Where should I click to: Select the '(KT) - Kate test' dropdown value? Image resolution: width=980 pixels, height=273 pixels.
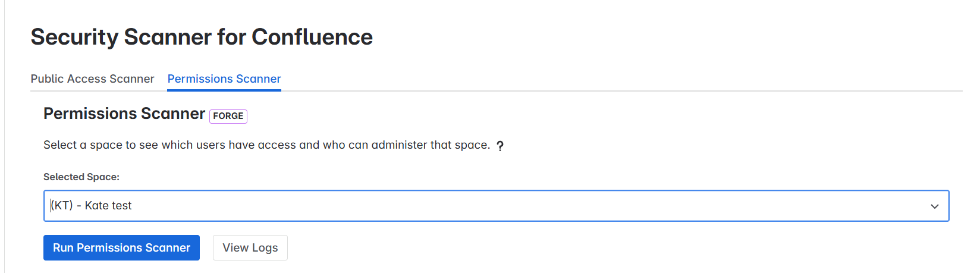click(x=91, y=205)
